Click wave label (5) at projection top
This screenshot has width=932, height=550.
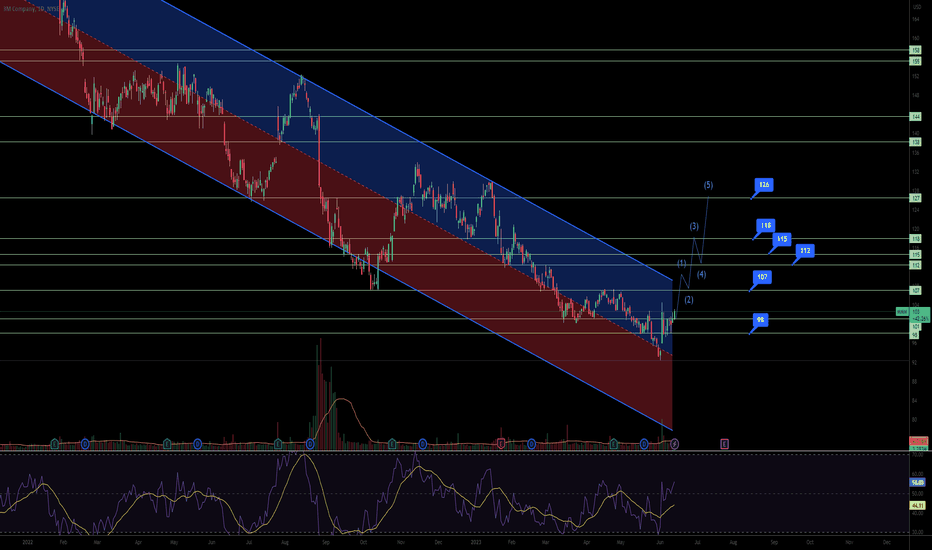(709, 185)
